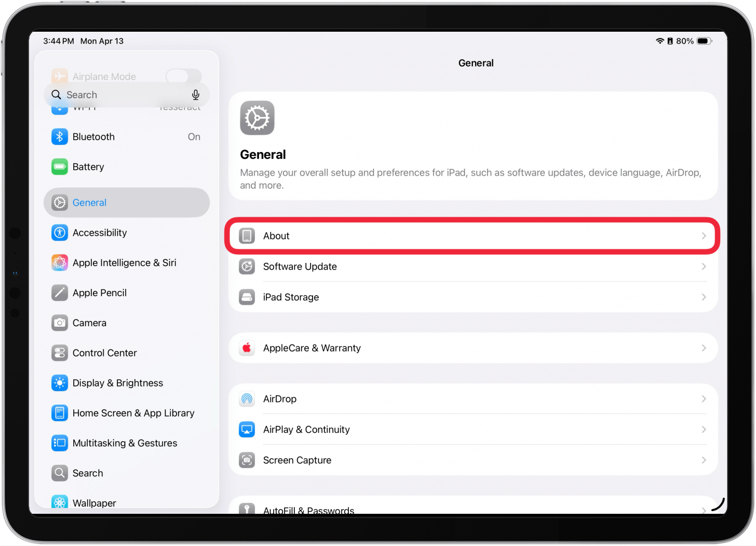This screenshot has width=756, height=546.
Task: Select Battery in the sidebar
Action: click(127, 167)
